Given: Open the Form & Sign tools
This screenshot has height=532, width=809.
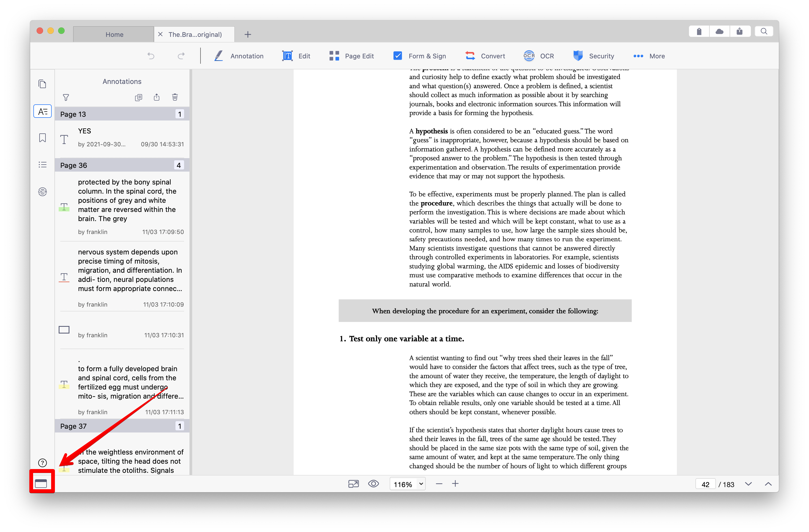Looking at the screenshot, I should (x=420, y=56).
